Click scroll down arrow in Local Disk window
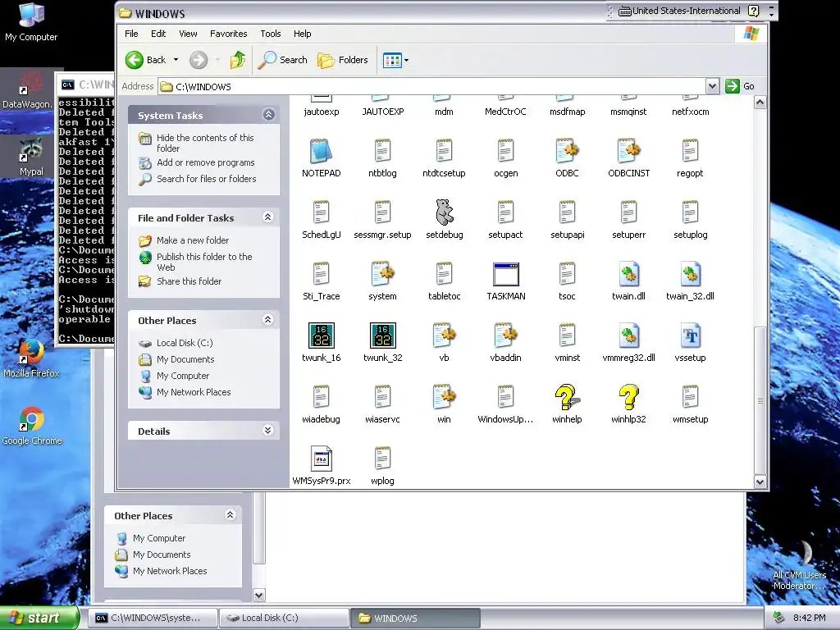840x630 pixels. 258,595
